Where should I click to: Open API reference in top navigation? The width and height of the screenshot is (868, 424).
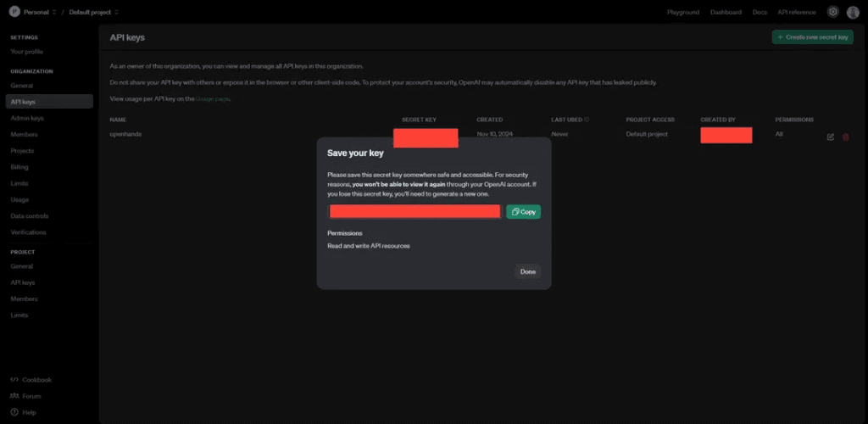(796, 12)
